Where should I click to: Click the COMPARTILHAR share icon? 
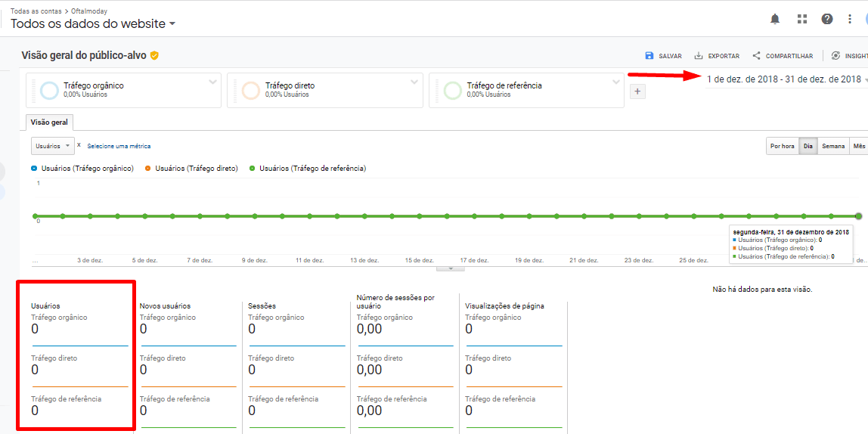coord(756,56)
